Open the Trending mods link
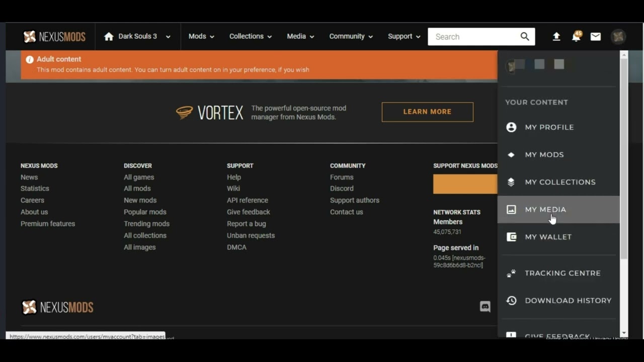The width and height of the screenshot is (644, 362). point(146,224)
